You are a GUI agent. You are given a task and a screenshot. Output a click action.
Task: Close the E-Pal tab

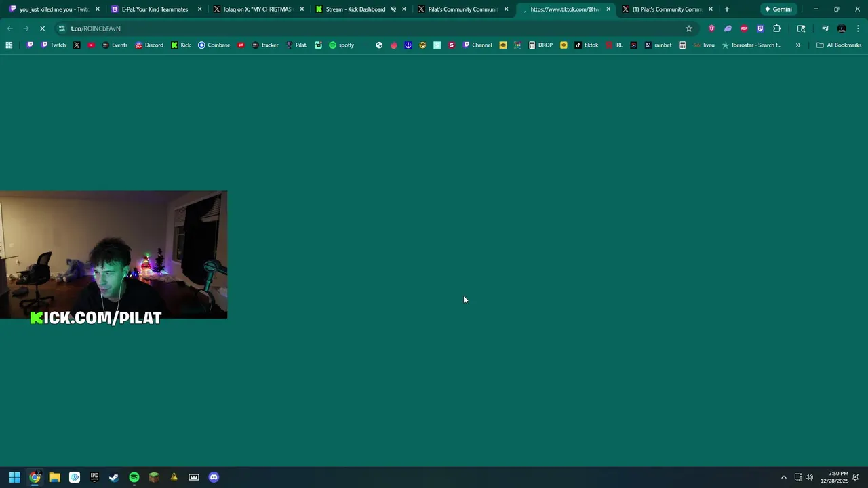[x=199, y=9]
